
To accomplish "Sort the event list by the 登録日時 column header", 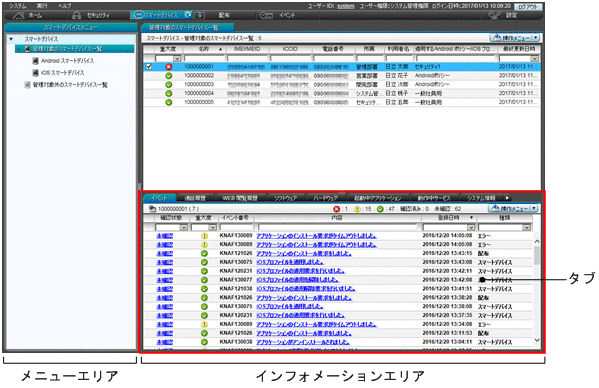I will (448, 218).
